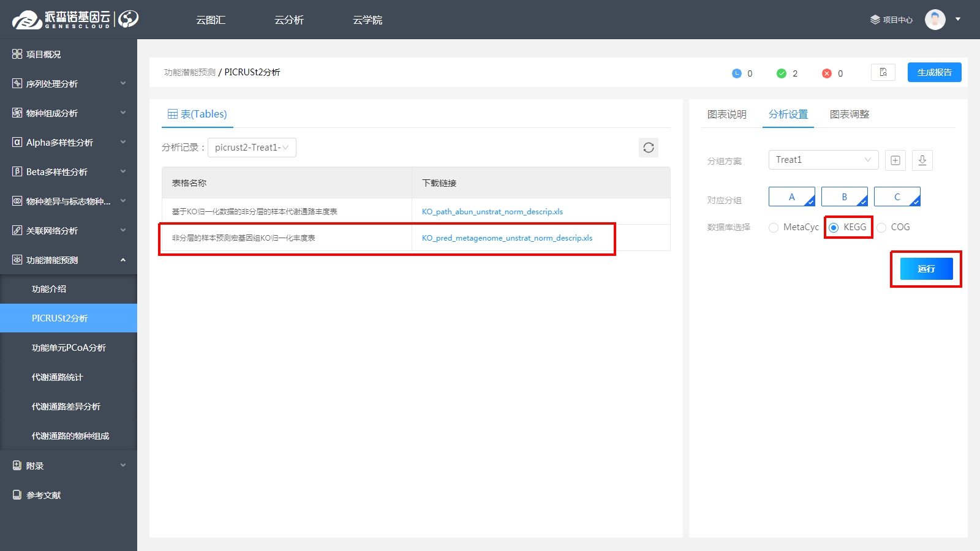
Task: Open the PICRUSt2分析 sidebar item
Action: pyautogui.click(x=69, y=318)
